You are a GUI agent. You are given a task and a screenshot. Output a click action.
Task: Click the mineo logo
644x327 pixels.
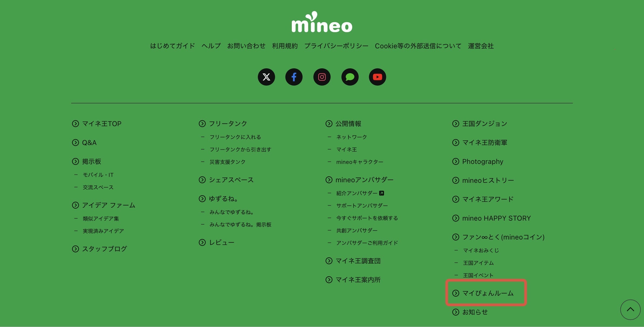tap(322, 23)
